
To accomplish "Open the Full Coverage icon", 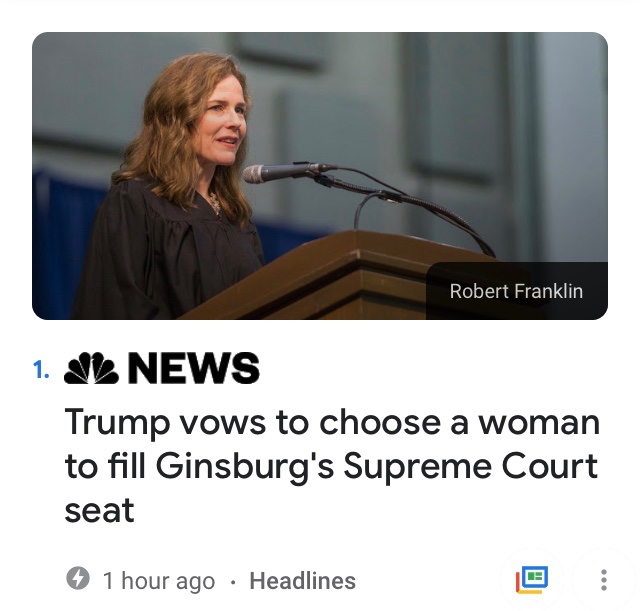I will [x=532, y=579].
